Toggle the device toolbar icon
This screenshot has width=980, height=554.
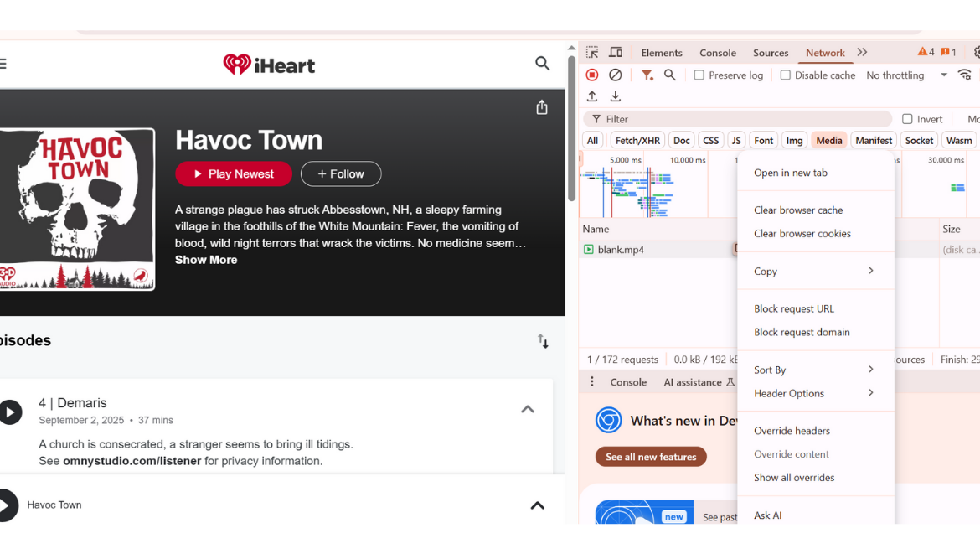click(616, 53)
